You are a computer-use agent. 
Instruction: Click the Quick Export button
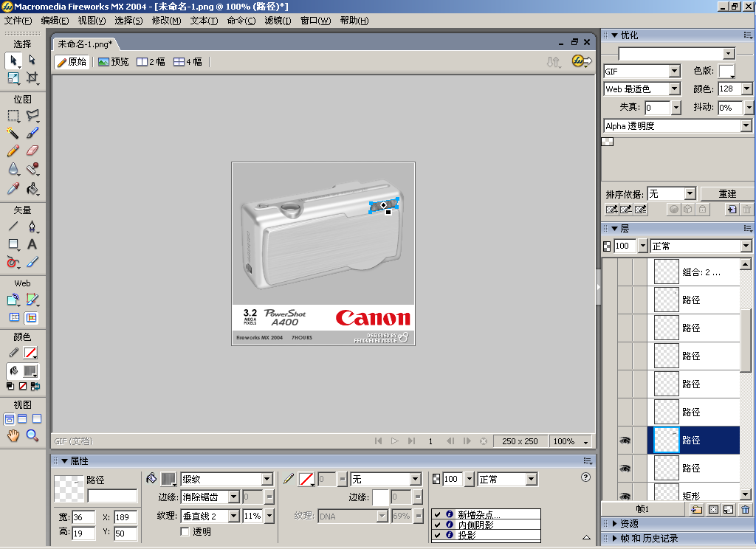(x=581, y=61)
